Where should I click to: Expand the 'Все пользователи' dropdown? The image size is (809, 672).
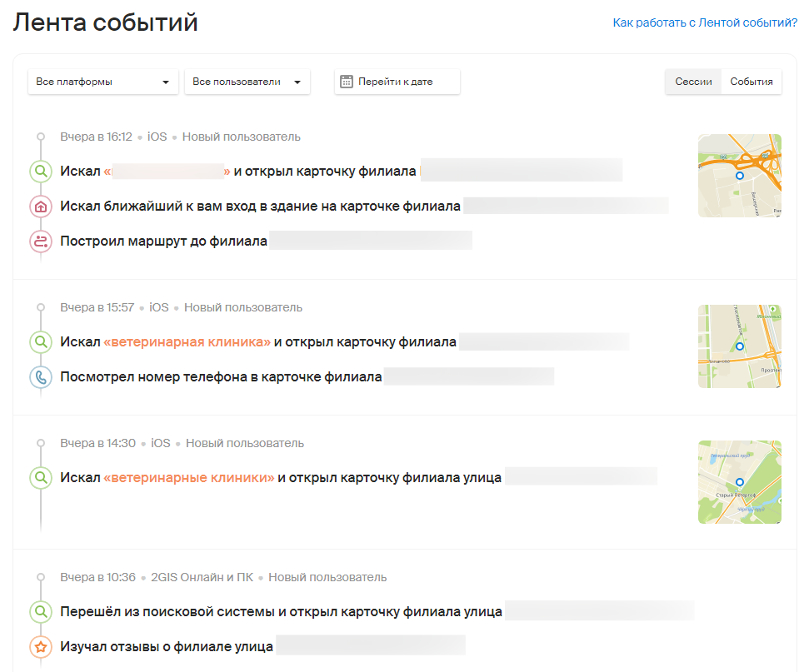247,82
